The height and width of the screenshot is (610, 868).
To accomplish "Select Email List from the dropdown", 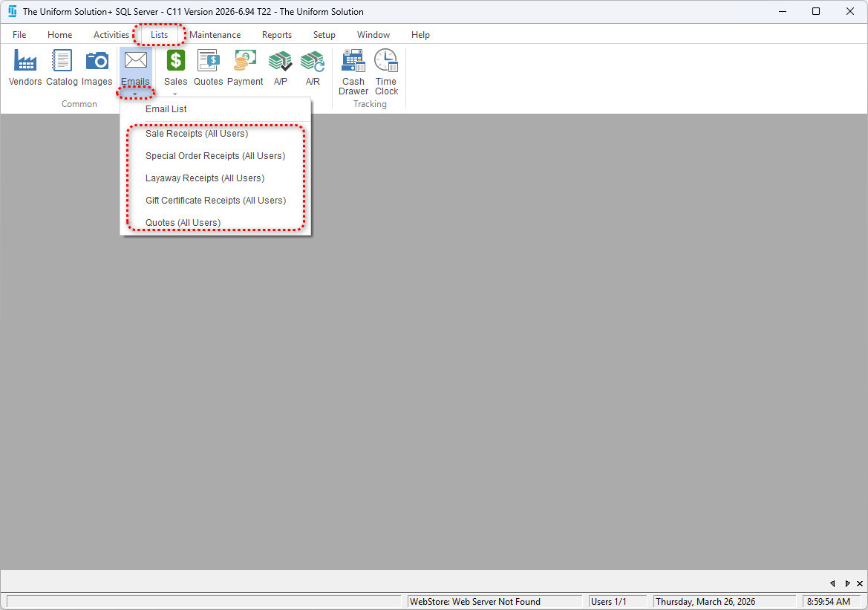I will 166,109.
